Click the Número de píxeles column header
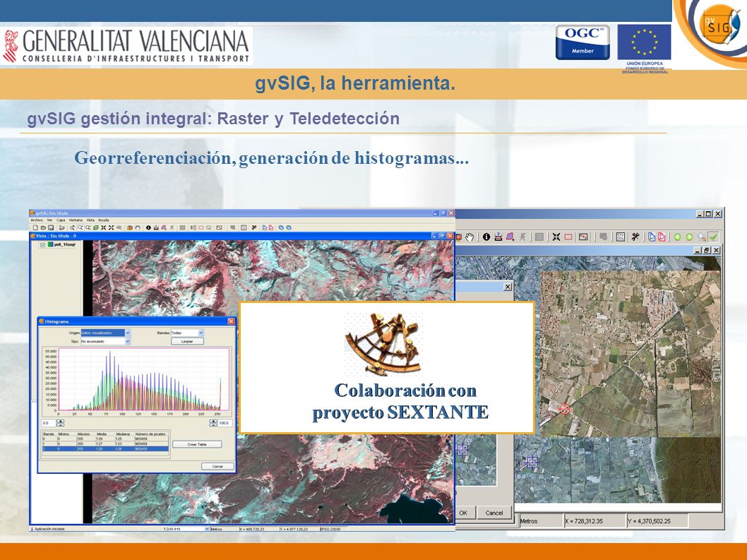This screenshot has width=747, height=560. (151, 434)
